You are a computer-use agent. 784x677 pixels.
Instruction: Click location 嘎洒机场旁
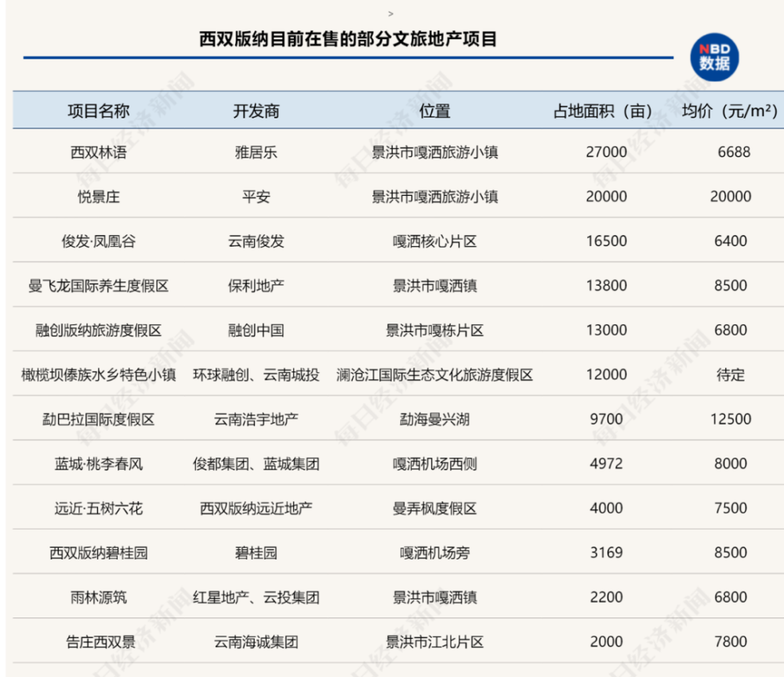(434, 553)
